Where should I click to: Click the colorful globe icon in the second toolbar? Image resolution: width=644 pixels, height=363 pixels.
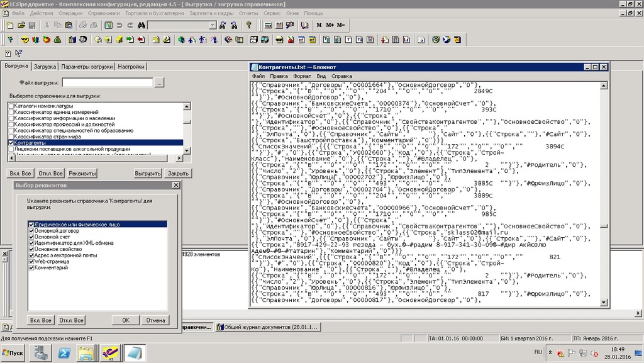click(x=436, y=40)
